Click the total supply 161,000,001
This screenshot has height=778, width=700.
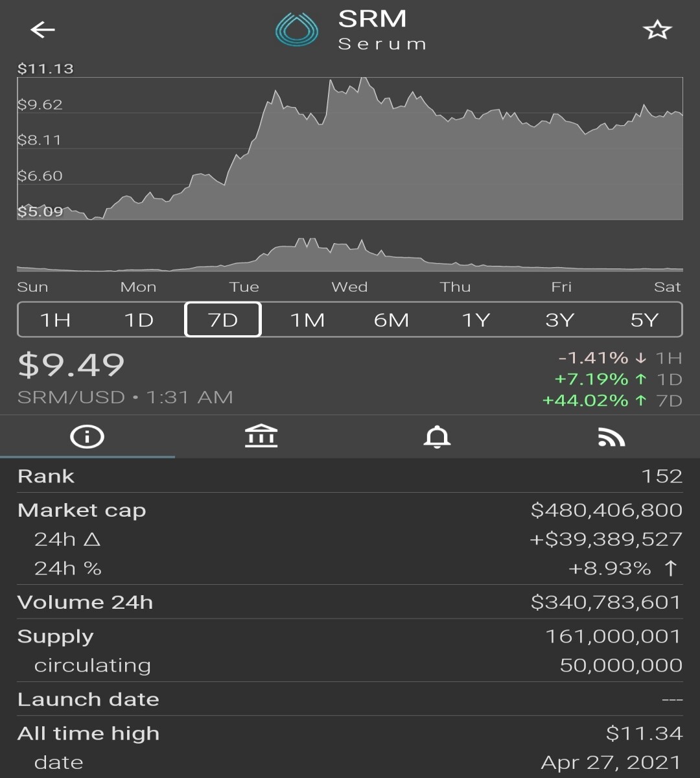(x=613, y=637)
